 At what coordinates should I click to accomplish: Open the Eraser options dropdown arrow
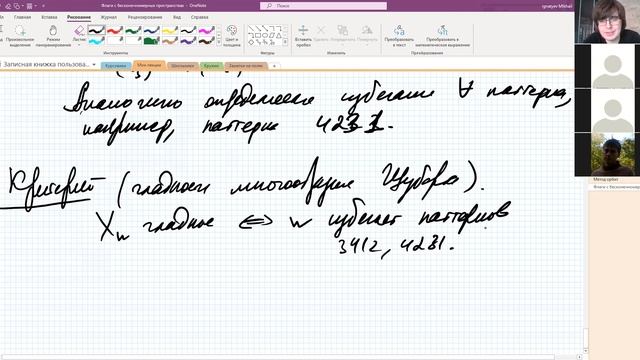tap(79, 44)
